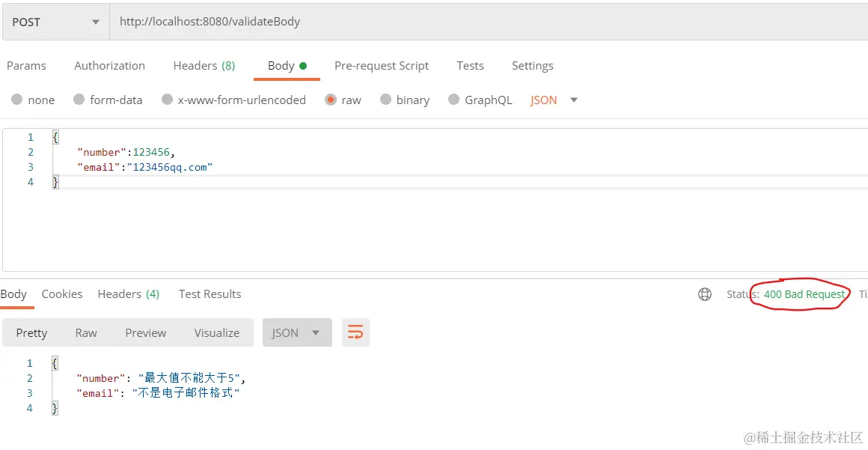Open the Authorization tab
This screenshot has width=868, height=450.
(109, 65)
